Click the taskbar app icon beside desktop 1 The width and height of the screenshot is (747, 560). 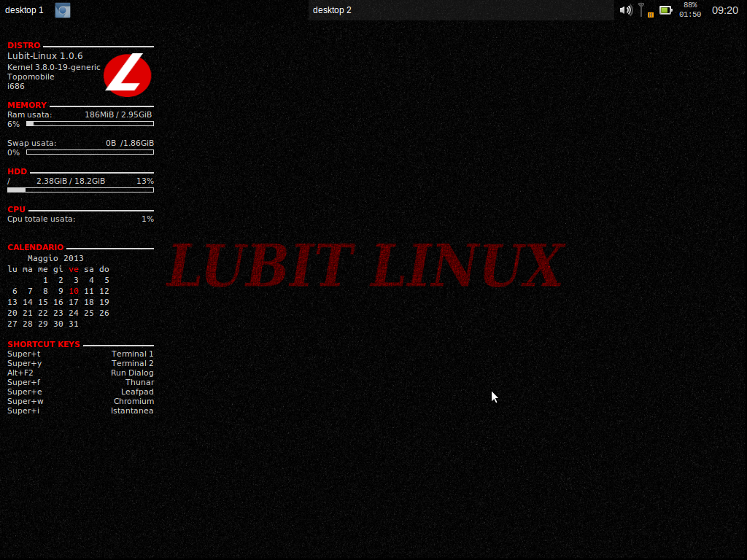pyautogui.click(x=63, y=10)
